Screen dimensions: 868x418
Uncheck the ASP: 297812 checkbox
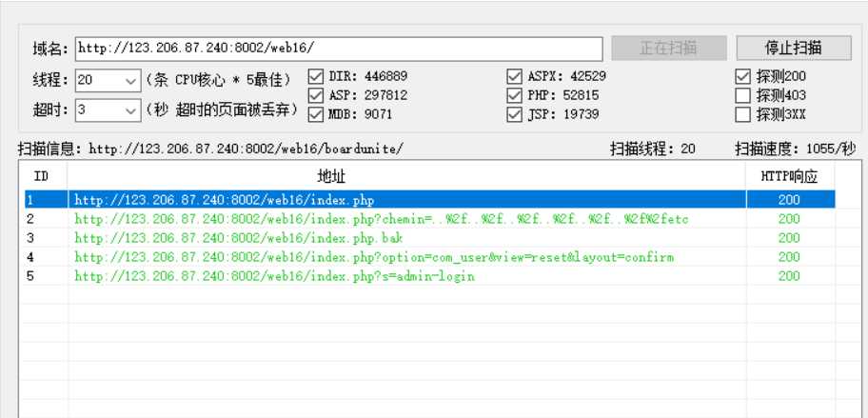[x=315, y=95]
